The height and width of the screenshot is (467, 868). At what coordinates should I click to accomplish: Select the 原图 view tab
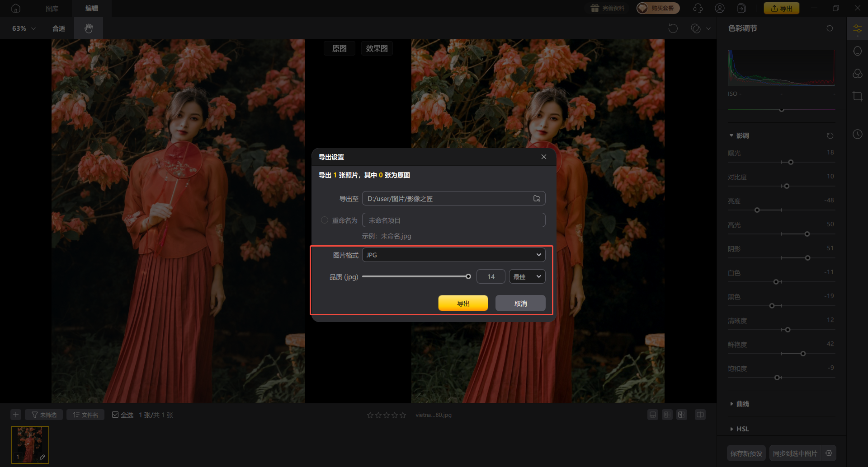(339, 48)
